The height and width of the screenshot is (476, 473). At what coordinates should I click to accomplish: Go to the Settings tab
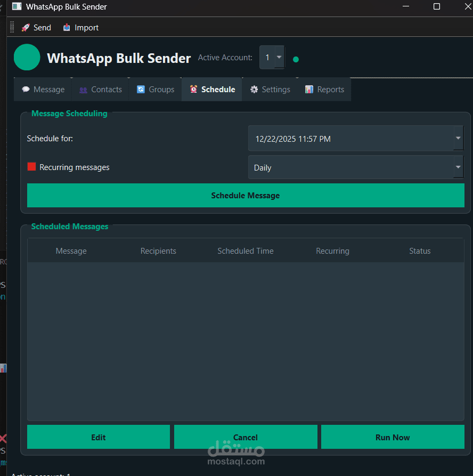pyautogui.click(x=270, y=90)
